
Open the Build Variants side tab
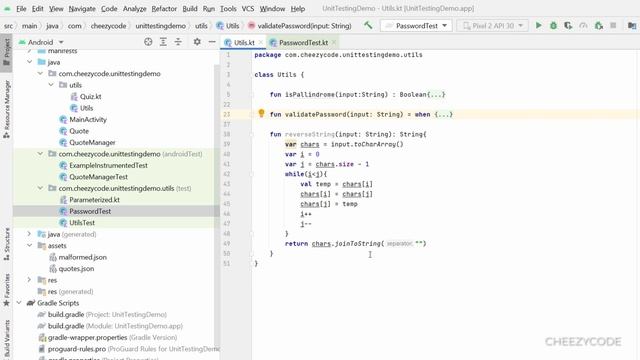6,339
